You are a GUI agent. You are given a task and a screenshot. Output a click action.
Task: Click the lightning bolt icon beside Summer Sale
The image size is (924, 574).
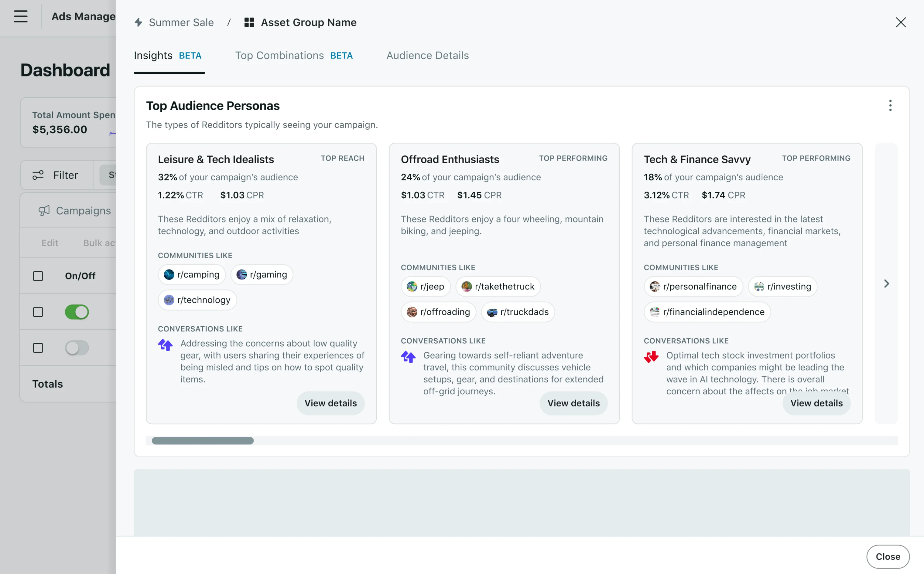point(138,22)
